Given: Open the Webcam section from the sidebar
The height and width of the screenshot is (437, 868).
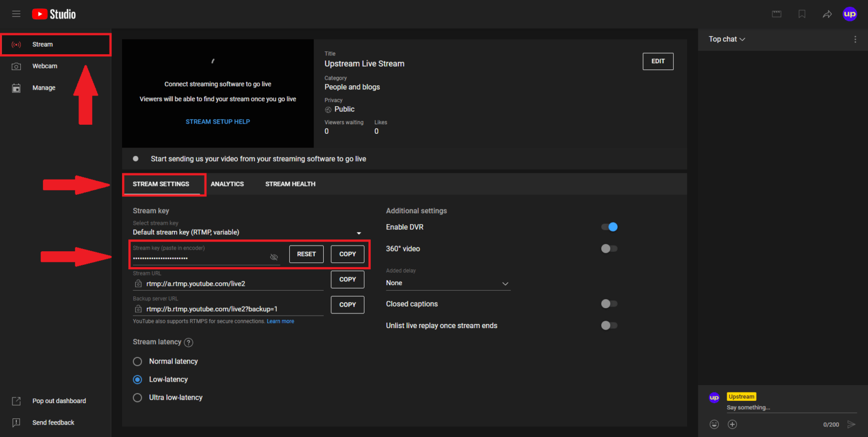Looking at the screenshot, I should coord(45,65).
